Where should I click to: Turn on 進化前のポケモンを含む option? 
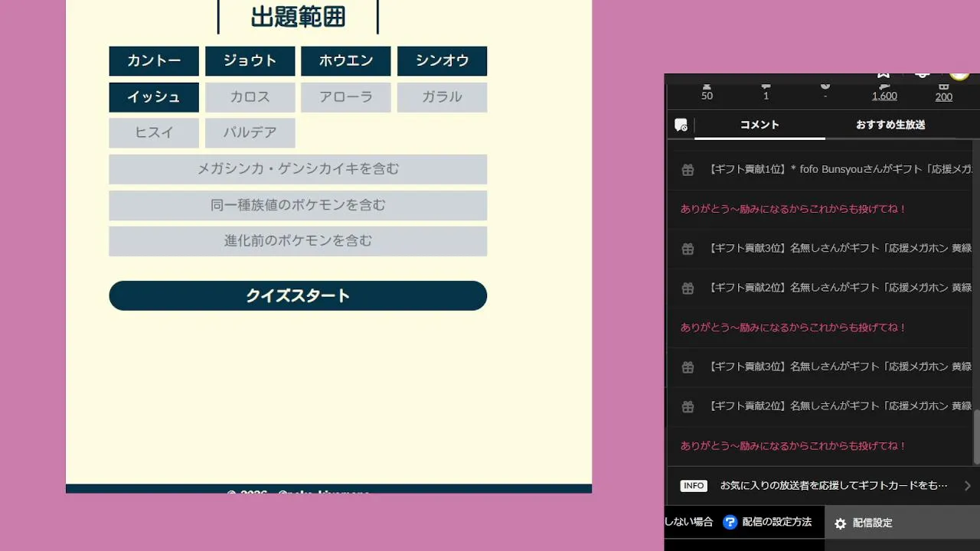coord(298,241)
